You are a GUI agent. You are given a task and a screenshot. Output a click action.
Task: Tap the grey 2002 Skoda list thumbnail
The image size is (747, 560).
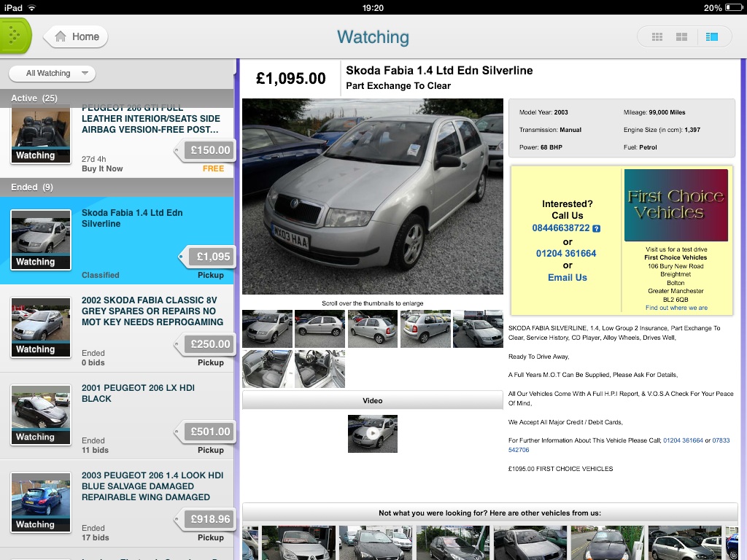[41, 327]
